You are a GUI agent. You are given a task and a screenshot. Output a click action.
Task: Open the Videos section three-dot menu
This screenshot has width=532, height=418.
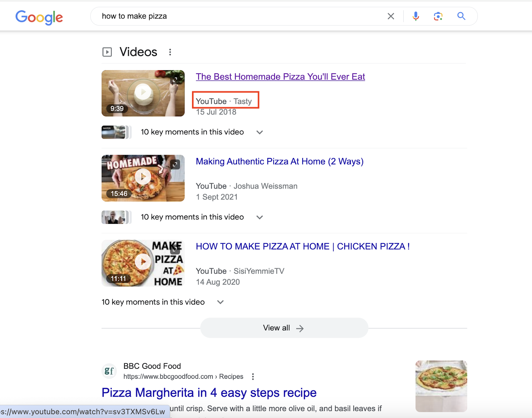click(x=170, y=52)
